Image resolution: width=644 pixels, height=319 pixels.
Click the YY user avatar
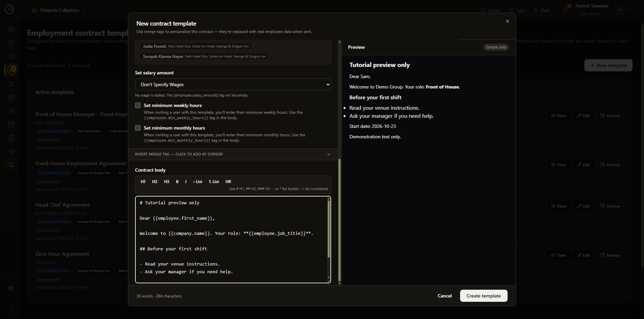pyautogui.click(x=619, y=10)
